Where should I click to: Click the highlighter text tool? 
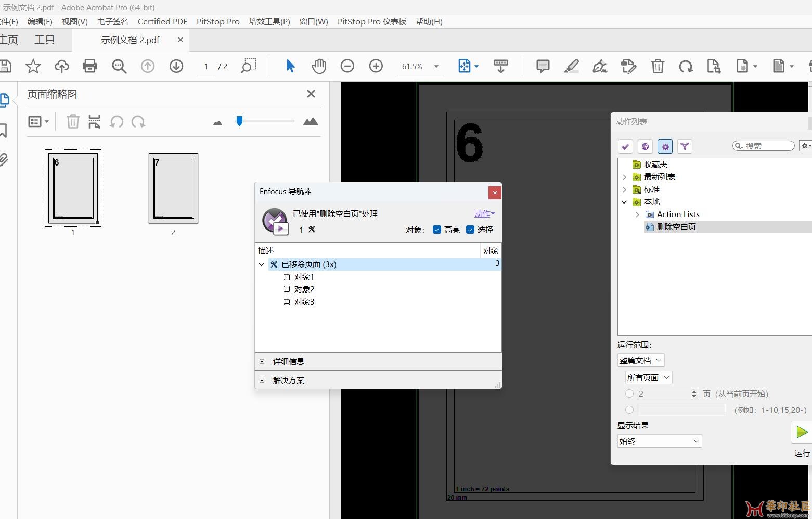(571, 66)
